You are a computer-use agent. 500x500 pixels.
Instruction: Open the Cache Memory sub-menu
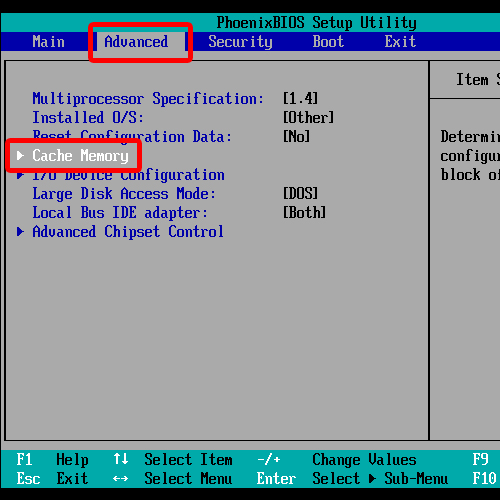point(80,156)
